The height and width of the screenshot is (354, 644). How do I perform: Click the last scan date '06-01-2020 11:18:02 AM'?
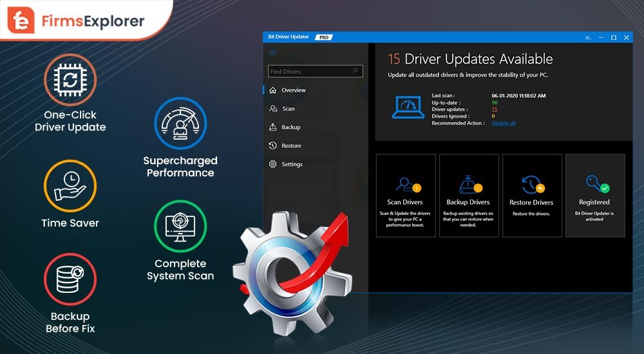518,96
